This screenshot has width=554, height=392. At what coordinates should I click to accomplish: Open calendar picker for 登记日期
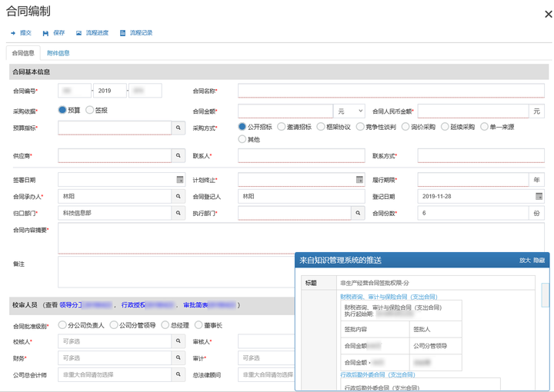pyautogui.click(x=539, y=196)
